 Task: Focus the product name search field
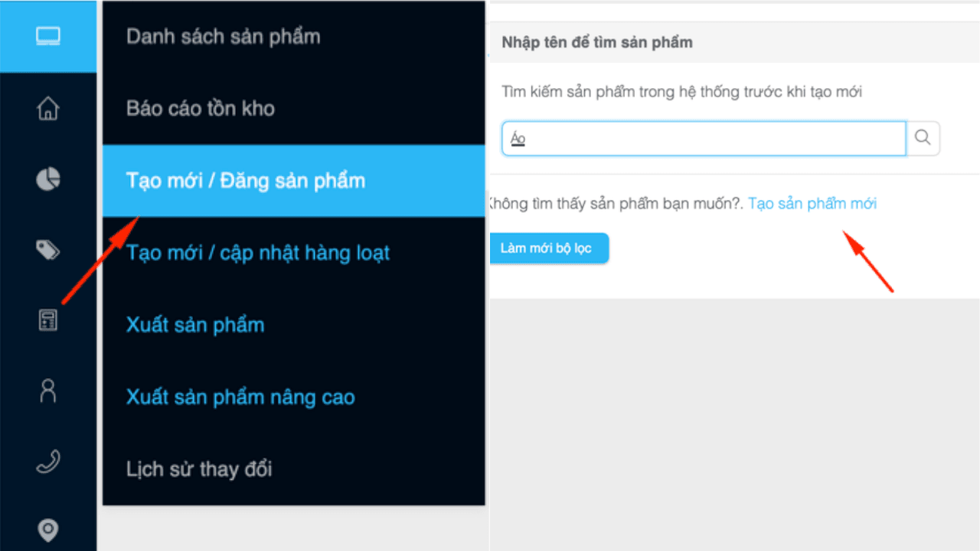[x=704, y=139]
